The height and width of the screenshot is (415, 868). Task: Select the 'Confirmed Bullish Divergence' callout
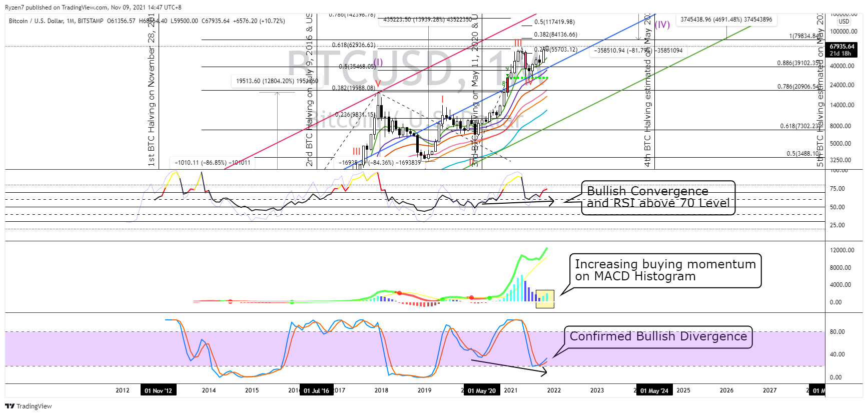click(x=658, y=337)
